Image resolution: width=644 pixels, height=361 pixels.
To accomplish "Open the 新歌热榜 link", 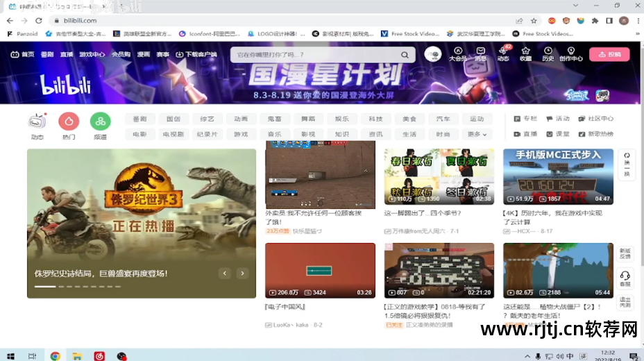I will pos(596,134).
